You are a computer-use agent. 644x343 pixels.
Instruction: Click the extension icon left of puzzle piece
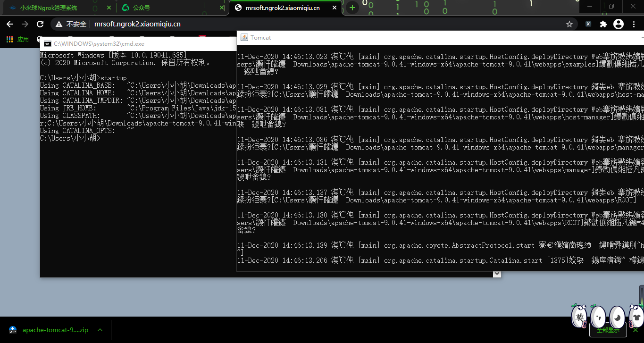[588, 24]
